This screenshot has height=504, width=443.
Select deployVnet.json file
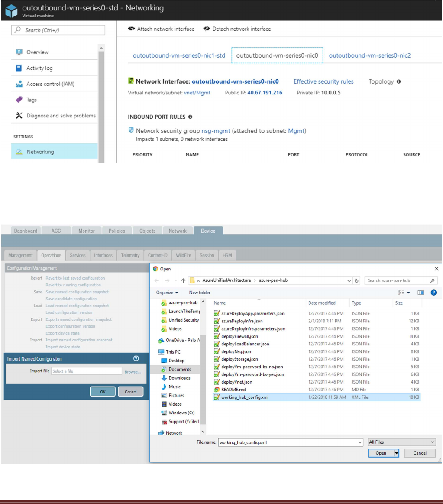(317, 382)
